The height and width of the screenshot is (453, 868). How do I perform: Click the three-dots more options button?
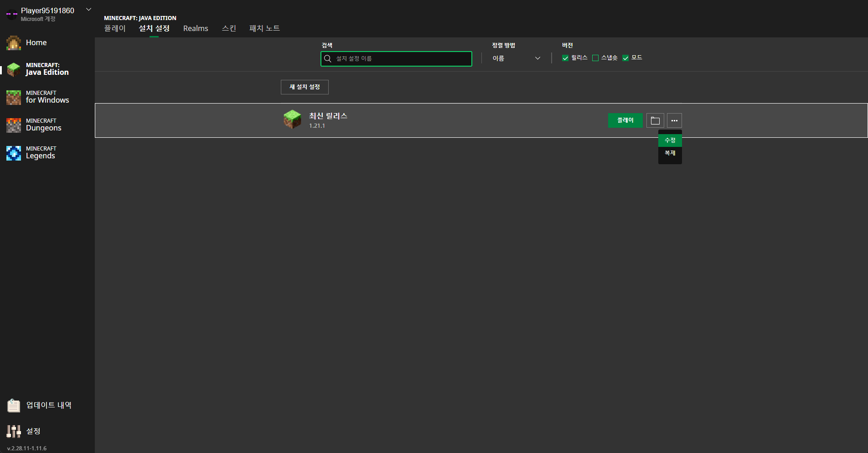pyautogui.click(x=674, y=120)
